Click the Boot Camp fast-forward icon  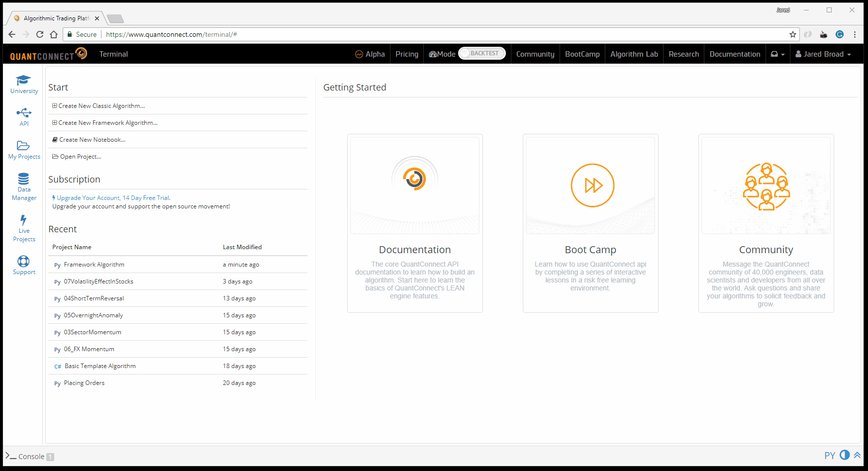(x=592, y=186)
